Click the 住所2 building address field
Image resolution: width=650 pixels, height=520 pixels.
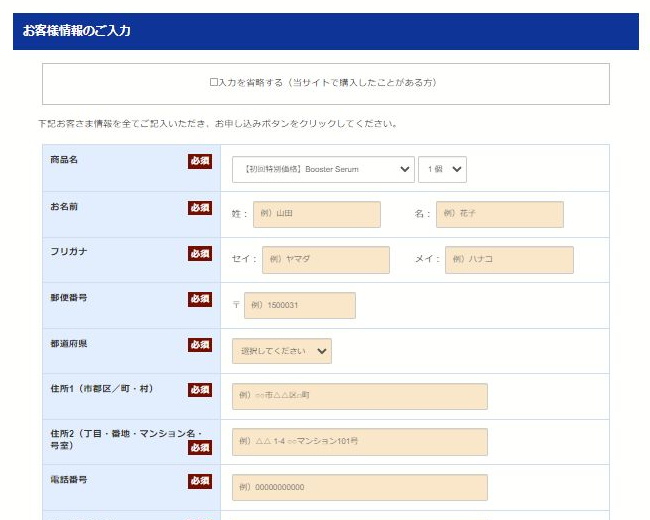[359, 442]
